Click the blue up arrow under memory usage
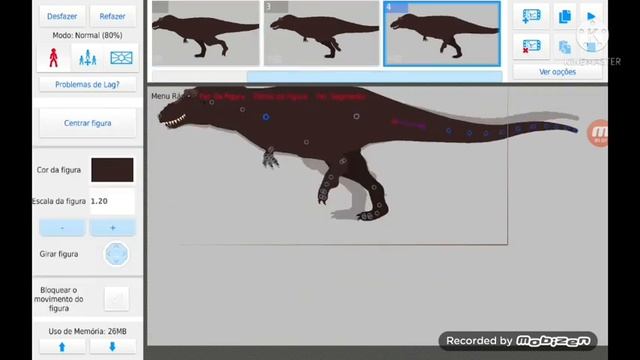The image size is (640, 360). coord(62,347)
